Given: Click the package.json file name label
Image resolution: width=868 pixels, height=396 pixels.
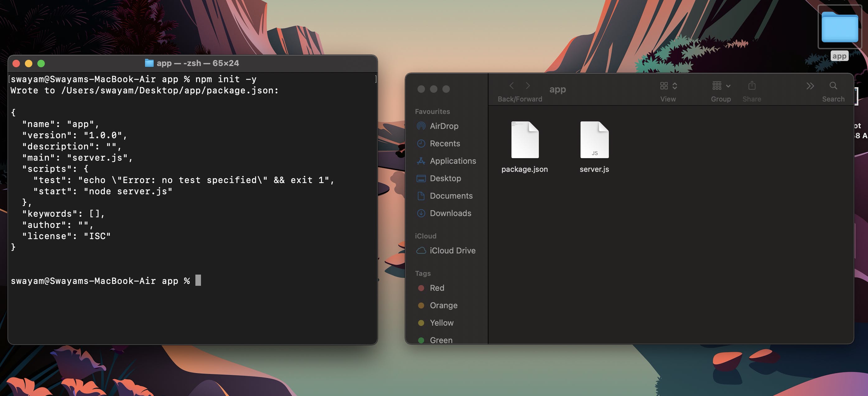Looking at the screenshot, I should click(x=524, y=169).
